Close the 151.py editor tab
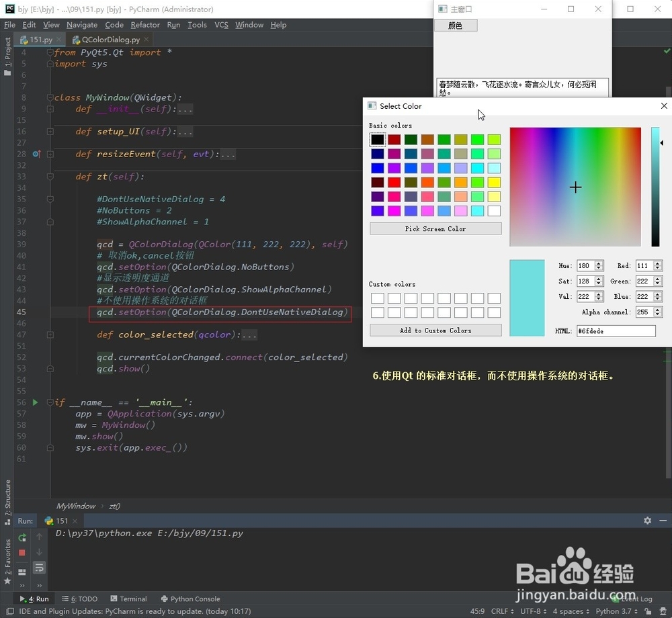The height and width of the screenshot is (618, 672). click(59, 40)
